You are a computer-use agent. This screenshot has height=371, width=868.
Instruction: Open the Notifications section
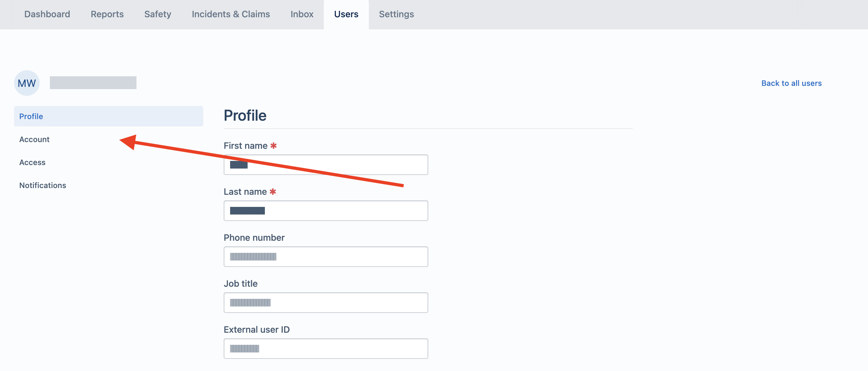point(43,185)
